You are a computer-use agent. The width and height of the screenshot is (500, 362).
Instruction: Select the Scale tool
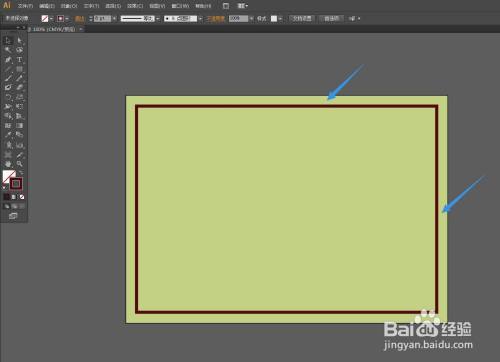tap(20, 97)
